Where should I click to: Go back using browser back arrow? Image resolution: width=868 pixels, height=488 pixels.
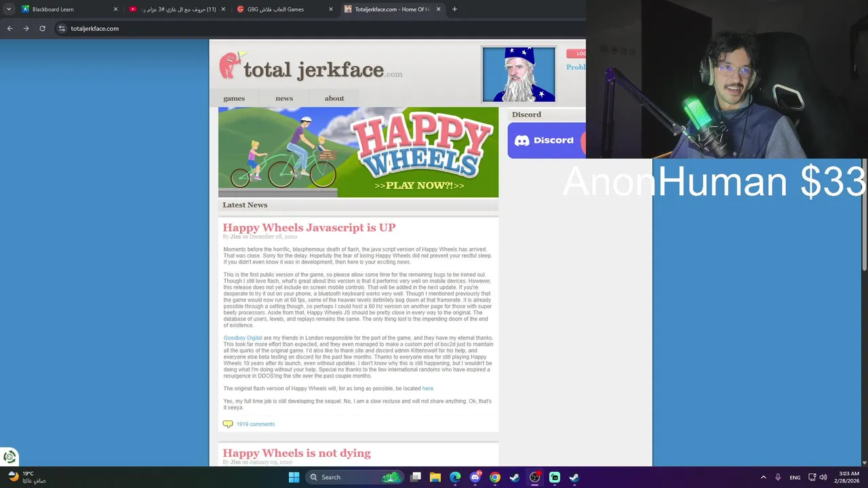click(9, 28)
